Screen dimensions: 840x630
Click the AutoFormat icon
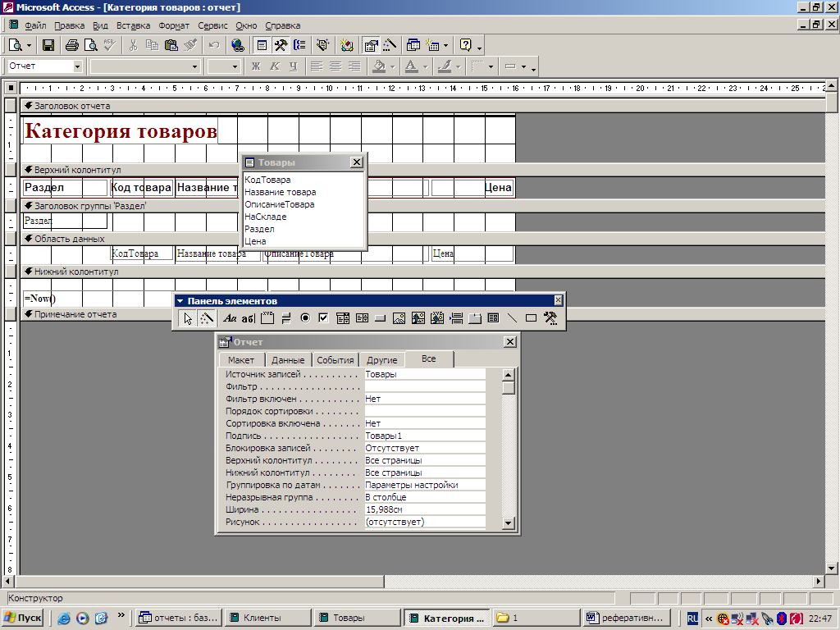pyautogui.click(x=322, y=46)
